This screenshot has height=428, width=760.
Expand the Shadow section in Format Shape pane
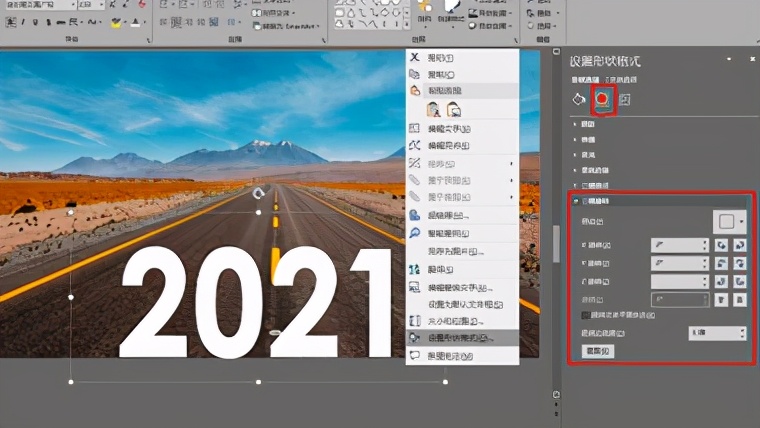pos(584,124)
